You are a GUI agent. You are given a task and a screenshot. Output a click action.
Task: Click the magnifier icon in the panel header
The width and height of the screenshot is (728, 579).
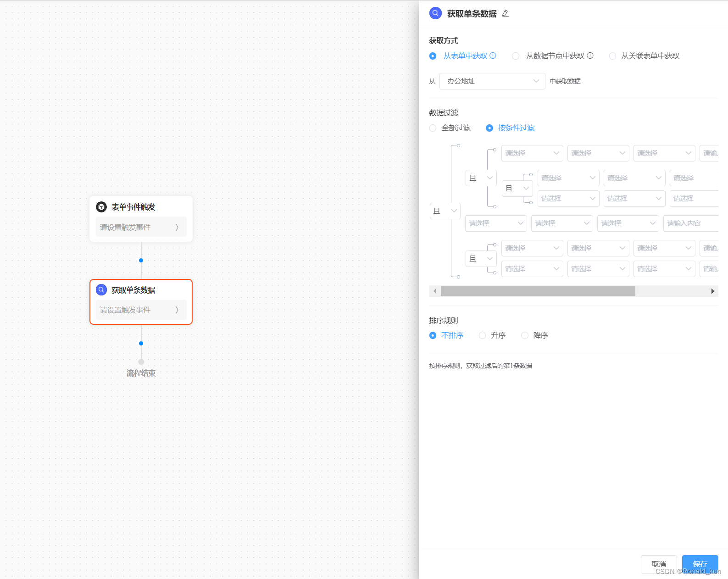coord(435,13)
